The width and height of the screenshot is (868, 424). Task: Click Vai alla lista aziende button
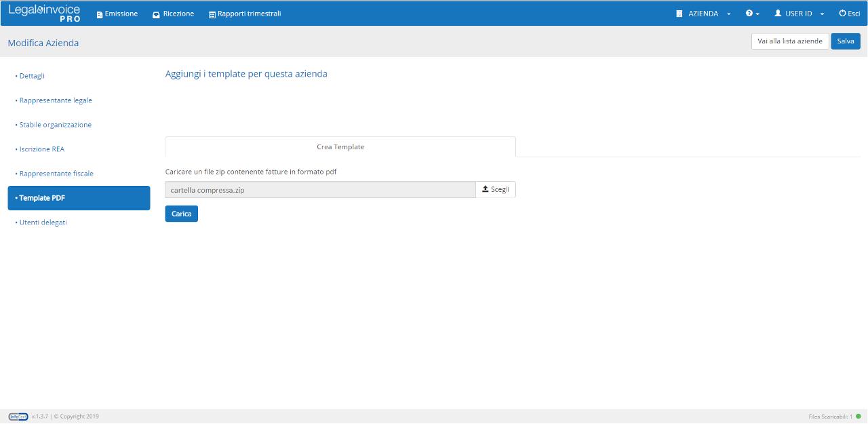(789, 41)
